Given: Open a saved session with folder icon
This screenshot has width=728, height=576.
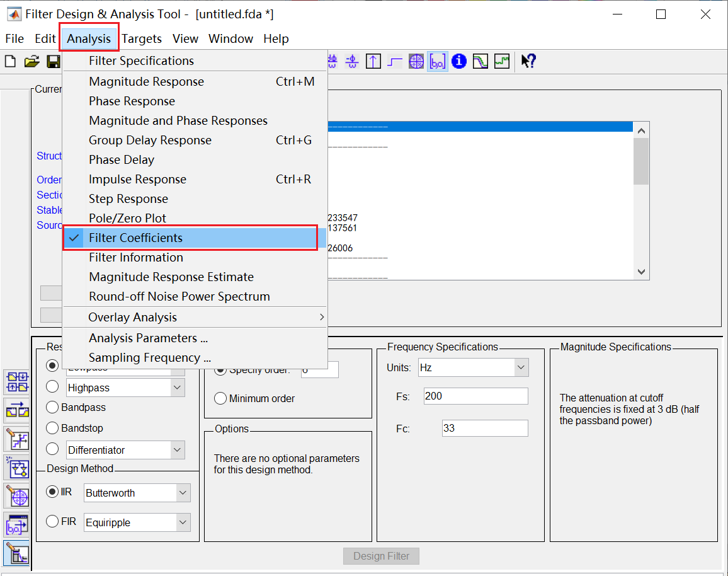Looking at the screenshot, I should [31, 61].
